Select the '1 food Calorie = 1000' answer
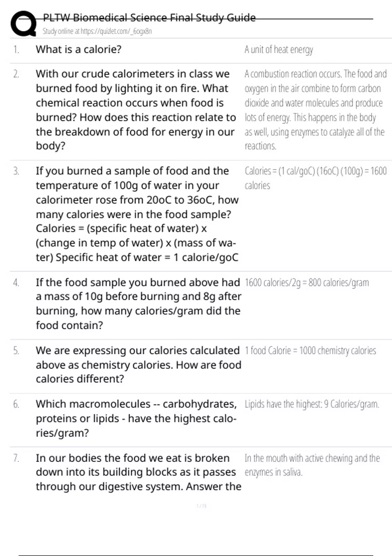 click(310, 351)
